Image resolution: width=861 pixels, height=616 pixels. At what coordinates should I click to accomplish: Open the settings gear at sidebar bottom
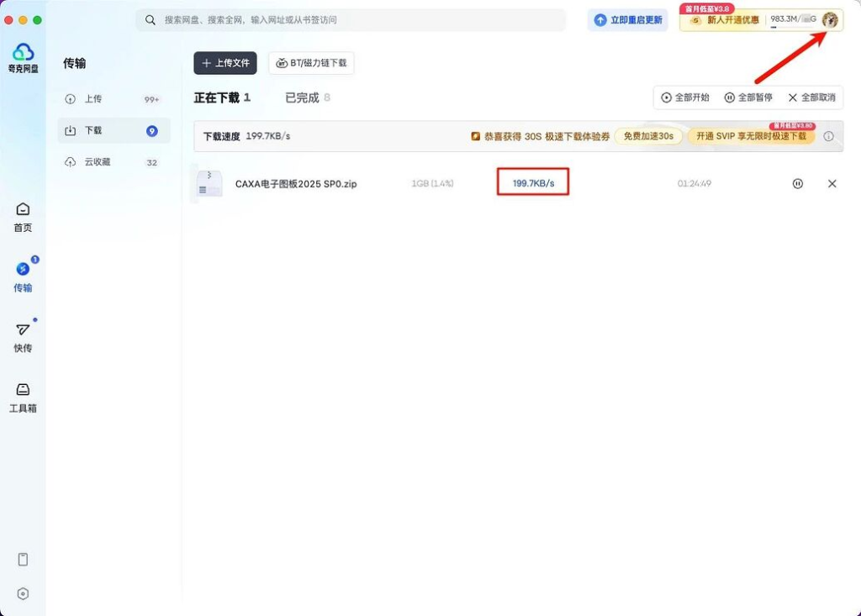(x=23, y=593)
